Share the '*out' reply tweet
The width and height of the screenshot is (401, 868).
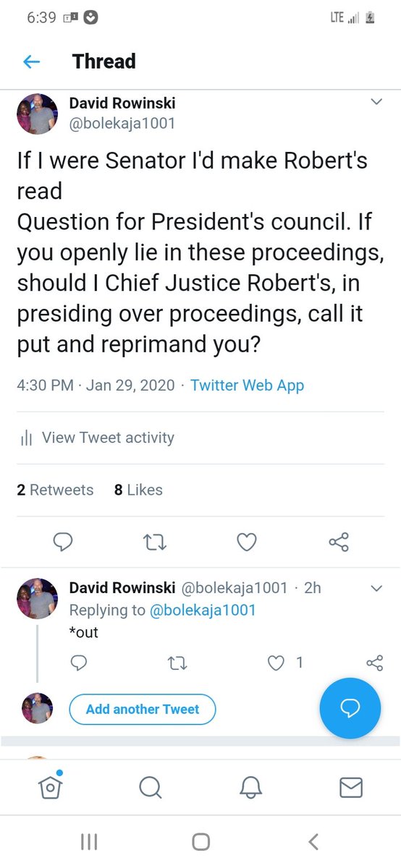pyautogui.click(x=374, y=662)
